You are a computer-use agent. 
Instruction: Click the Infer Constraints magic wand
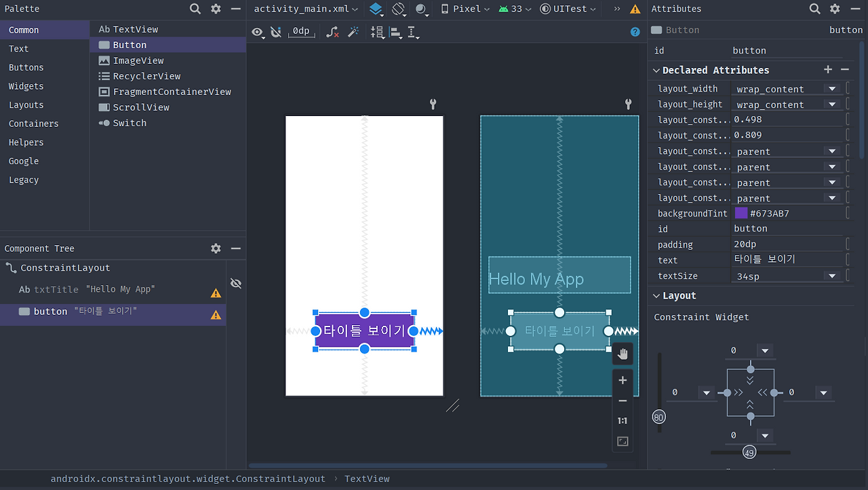[x=353, y=32]
